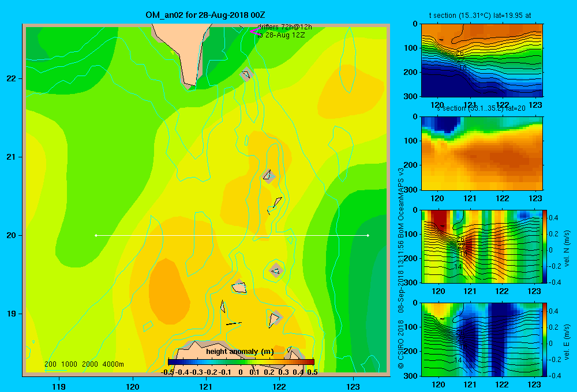Click "-0.4" on the vel. E color scale
The width and height of the screenshot is (577, 392).
point(555,375)
